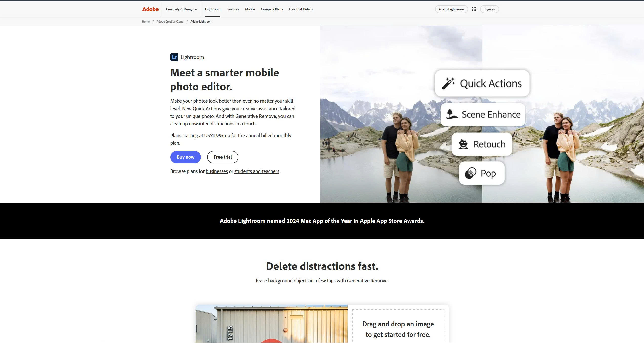Click the Delete distractions fast heading

(x=322, y=266)
